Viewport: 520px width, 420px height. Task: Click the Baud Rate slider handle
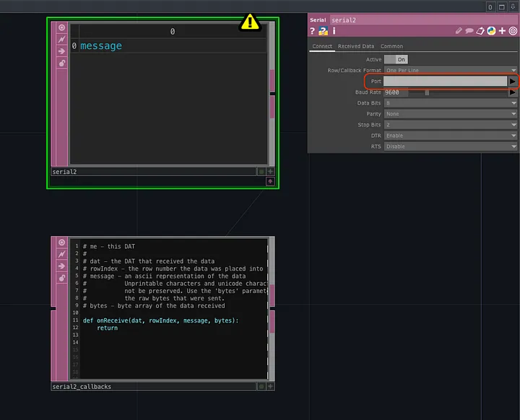pyautogui.click(x=428, y=92)
